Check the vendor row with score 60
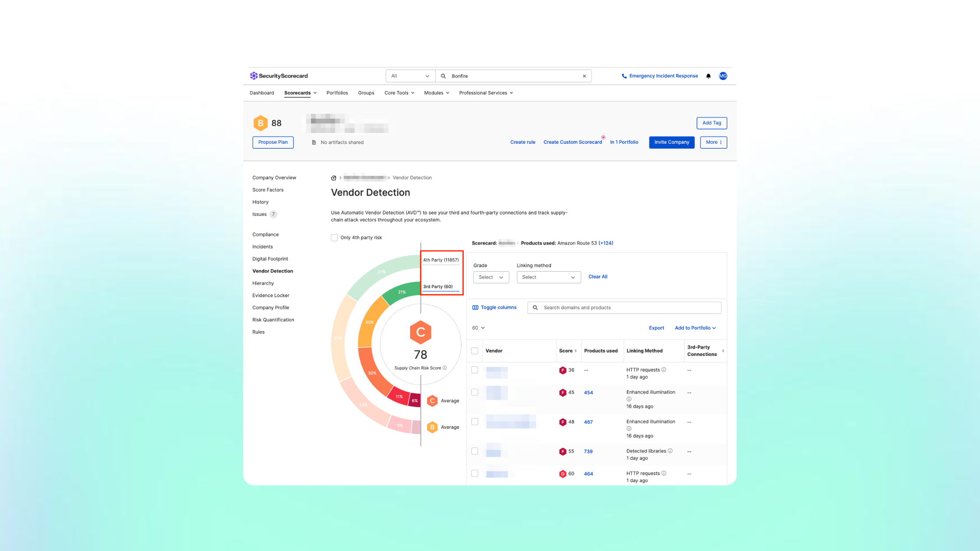The image size is (980, 551). point(475,473)
